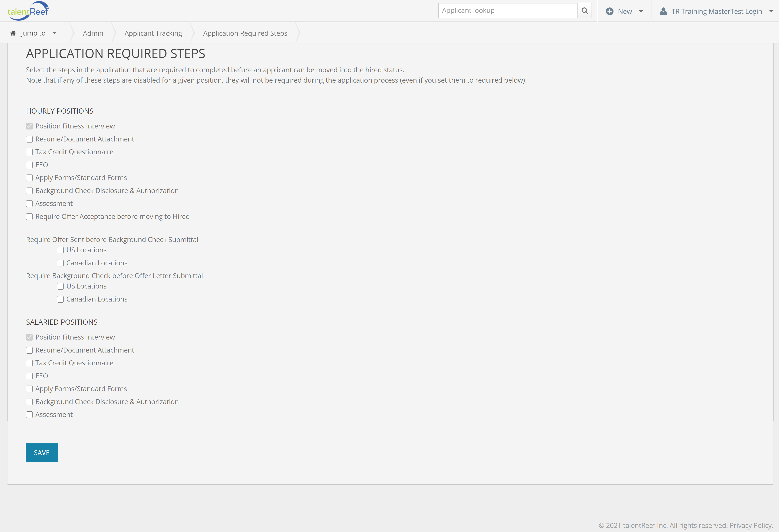Expand the Jump to dropdown
Screen dimensions: 779x532
pyautogui.click(x=54, y=33)
